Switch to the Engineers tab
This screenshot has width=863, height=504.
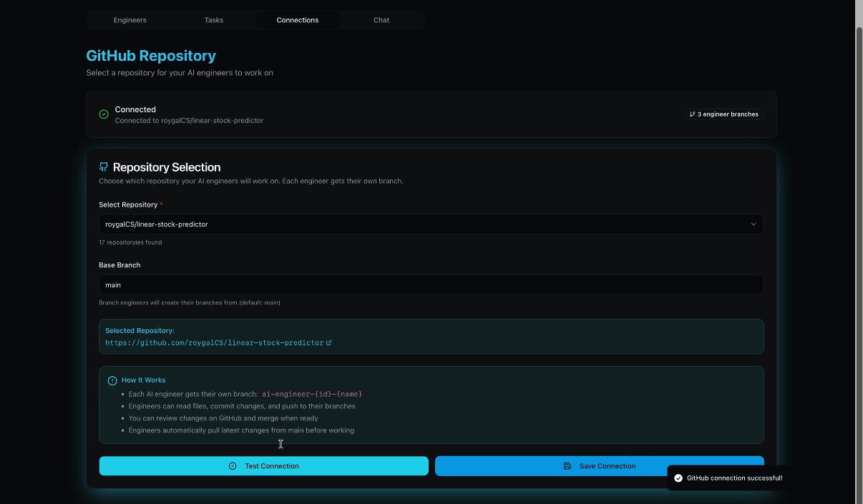pyautogui.click(x=130, y=20)
